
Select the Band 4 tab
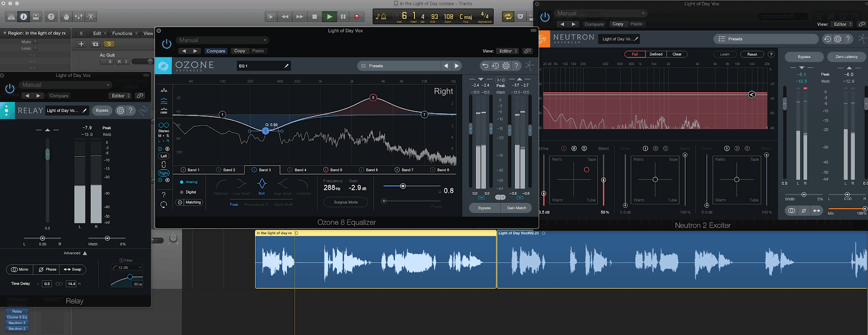click(297, 170)
